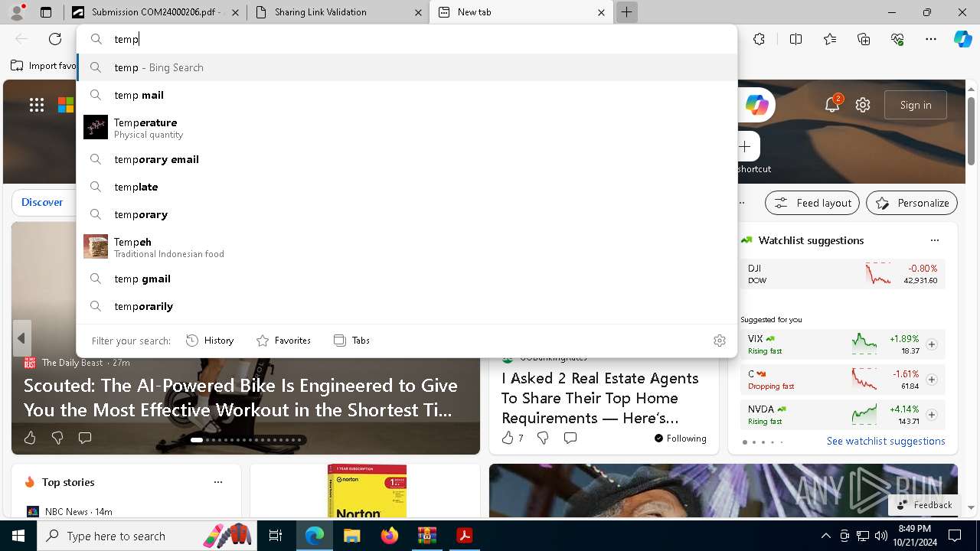This screenshot has height=551, width=980.
Task: Click the Sign in button
Action: pyautogui.click(x=916, y=105)
